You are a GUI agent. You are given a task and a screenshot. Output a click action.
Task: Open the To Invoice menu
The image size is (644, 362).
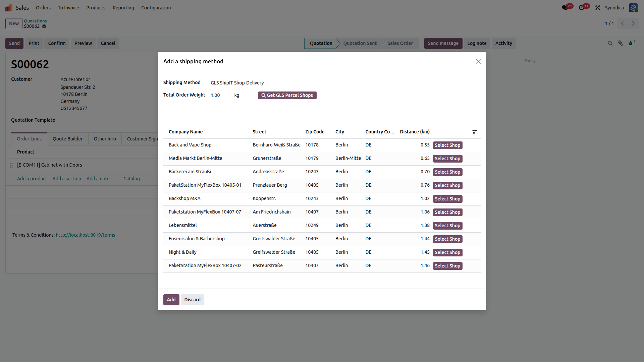click(68, 8)
